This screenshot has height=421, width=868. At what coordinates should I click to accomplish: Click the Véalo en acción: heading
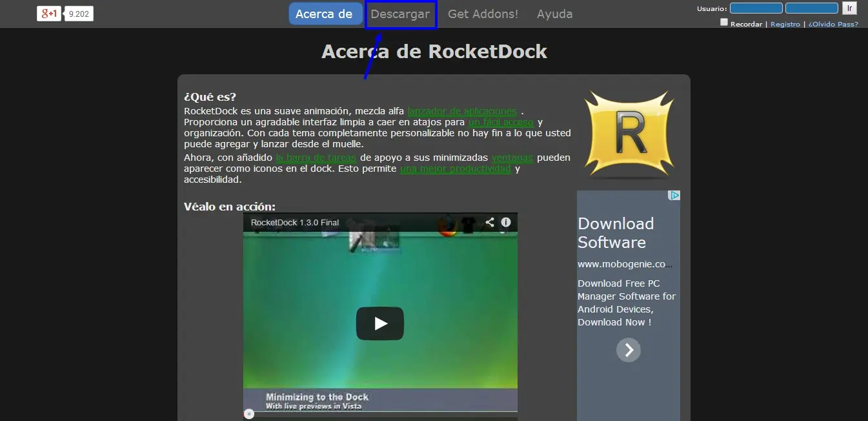(230, 207)
